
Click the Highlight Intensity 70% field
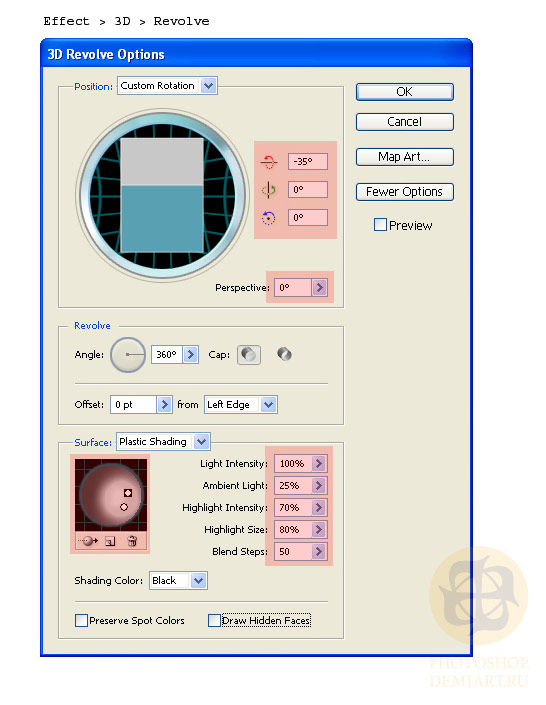(293, 507)
